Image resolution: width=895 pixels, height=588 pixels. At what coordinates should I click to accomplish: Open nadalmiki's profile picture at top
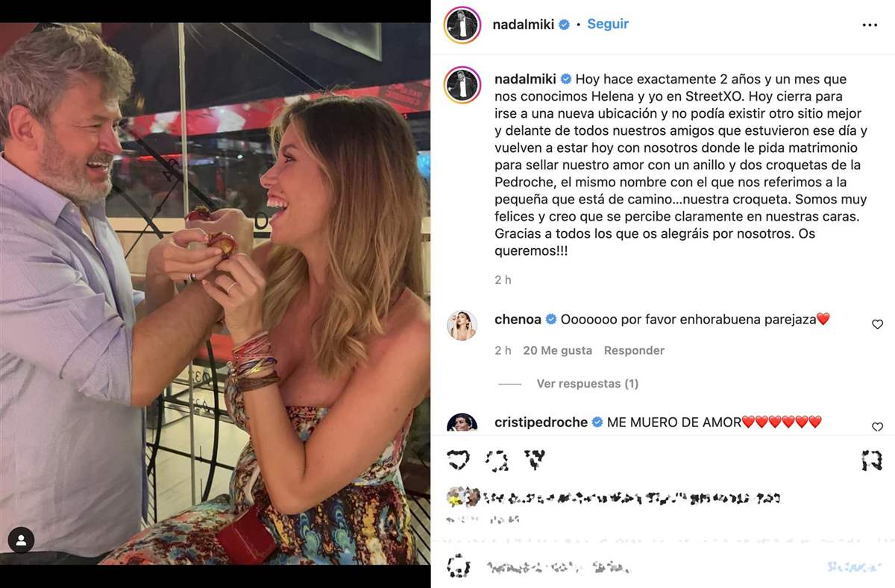click(x=462, y=24)
